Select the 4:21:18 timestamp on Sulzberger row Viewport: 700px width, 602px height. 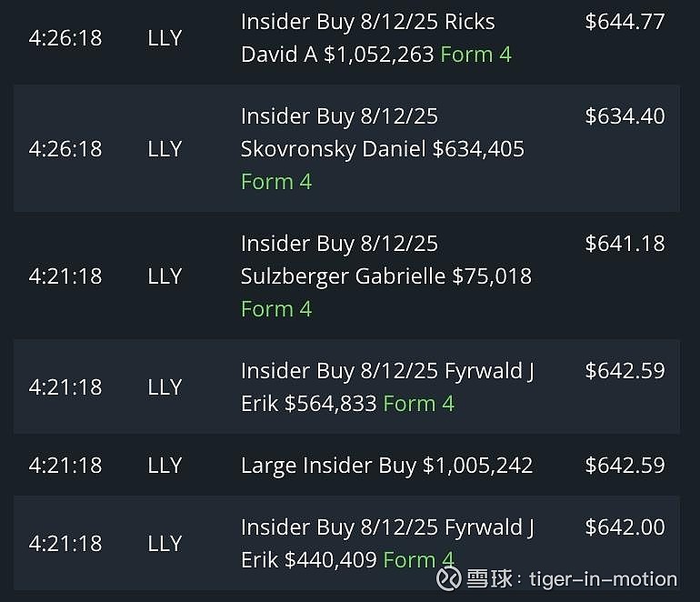tap(65, 276)
